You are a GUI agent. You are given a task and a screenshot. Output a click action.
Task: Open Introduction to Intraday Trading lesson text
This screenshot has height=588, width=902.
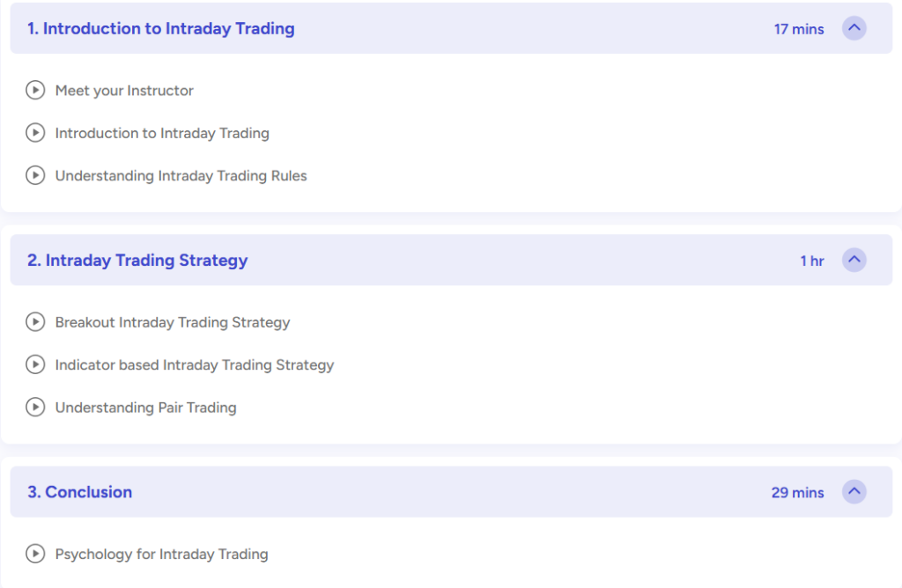tap(162, 133)
